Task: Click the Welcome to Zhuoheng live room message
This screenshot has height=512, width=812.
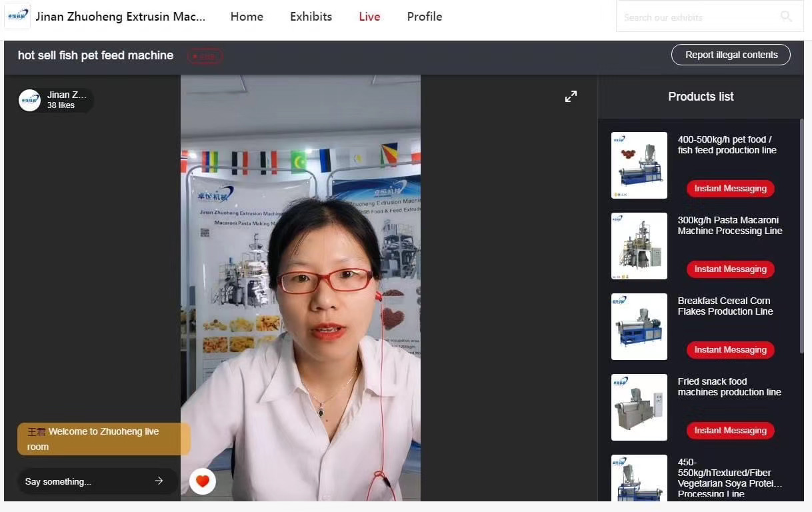Action: tap(104, 439)
